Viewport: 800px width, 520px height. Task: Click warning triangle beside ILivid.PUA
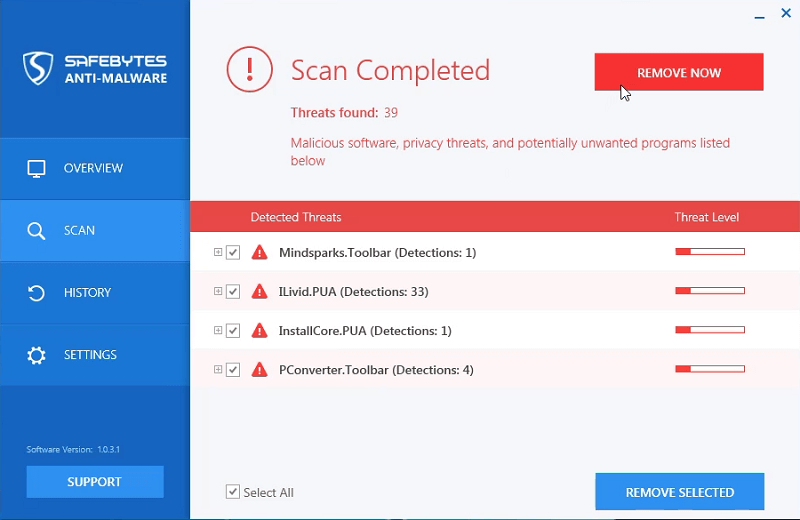[x=260, y=291]
